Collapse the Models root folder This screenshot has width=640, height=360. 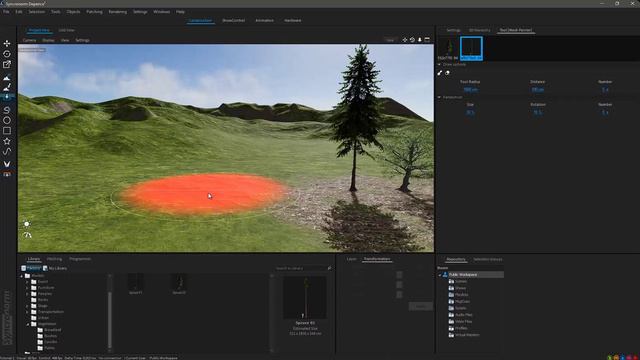click(x=22, y=276)
